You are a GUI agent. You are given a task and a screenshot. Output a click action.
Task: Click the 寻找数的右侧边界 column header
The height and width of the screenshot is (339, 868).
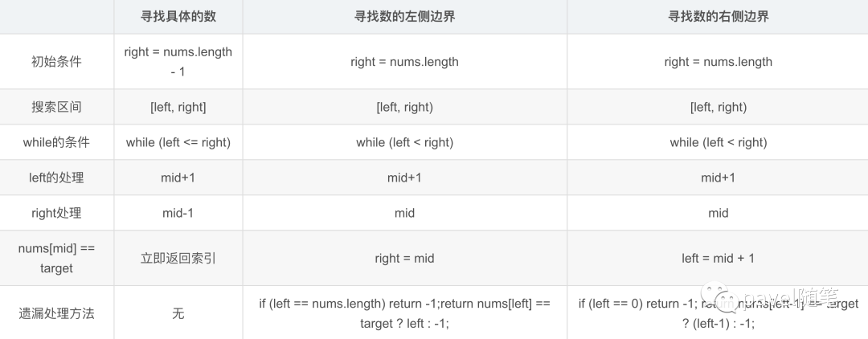[718, 16]
